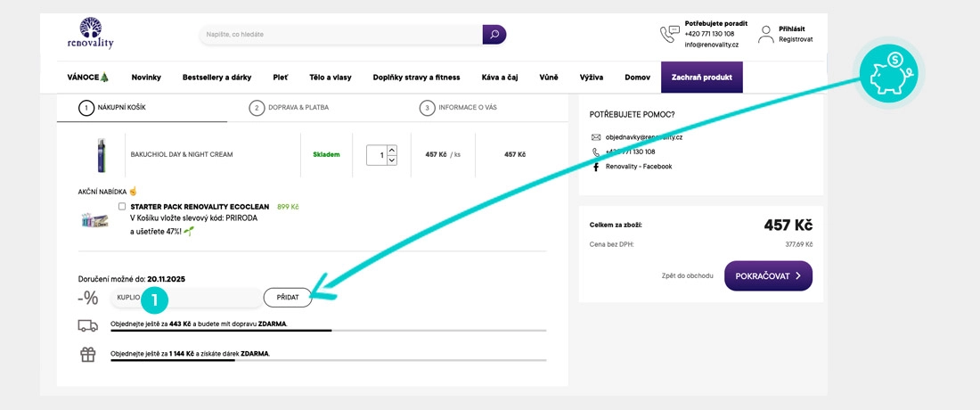
Task: Click the gift box icon
Action: 87,354
